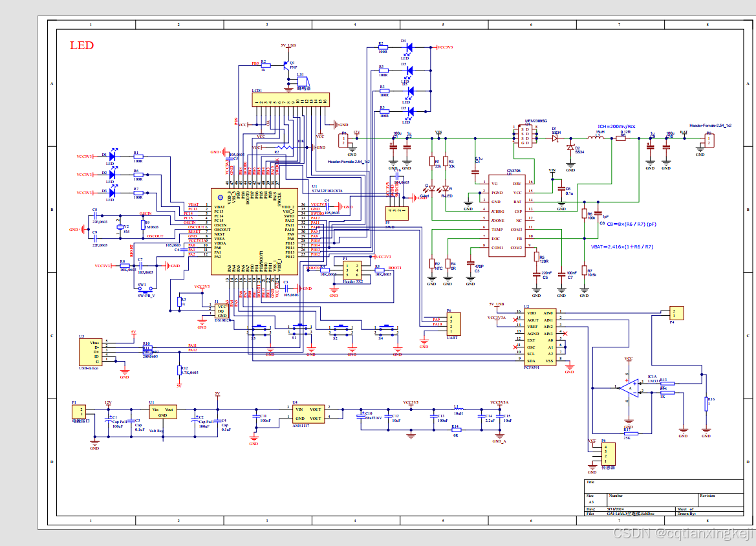The image size is (756, 546).
Task: Click the "VBAT=2.416×(1+R6 / R7)" formula
Action: pyautogui.click(x=622, y=246)
